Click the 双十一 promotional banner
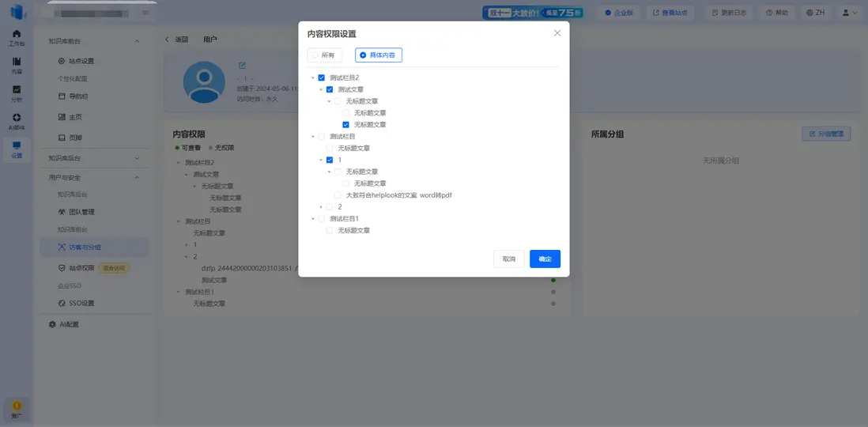 tap(533, 12)
